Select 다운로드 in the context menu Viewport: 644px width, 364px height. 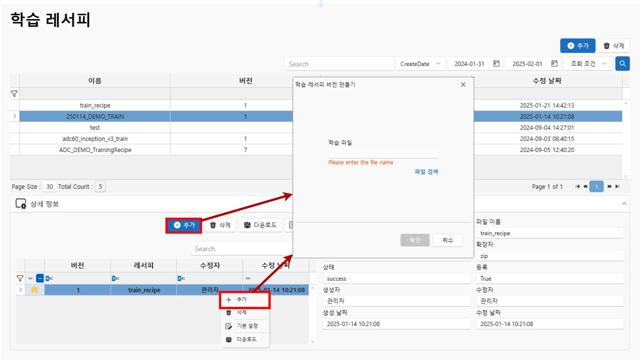245,339
